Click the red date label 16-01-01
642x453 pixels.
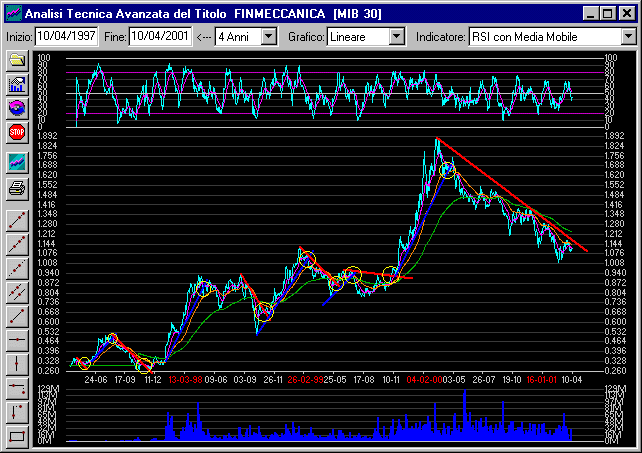[542, 380]
